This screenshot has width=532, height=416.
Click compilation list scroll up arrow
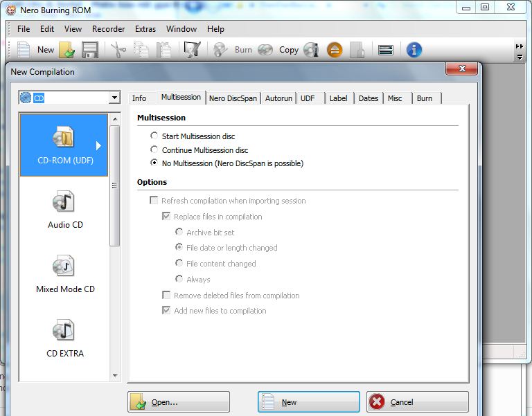pos(115,119)
